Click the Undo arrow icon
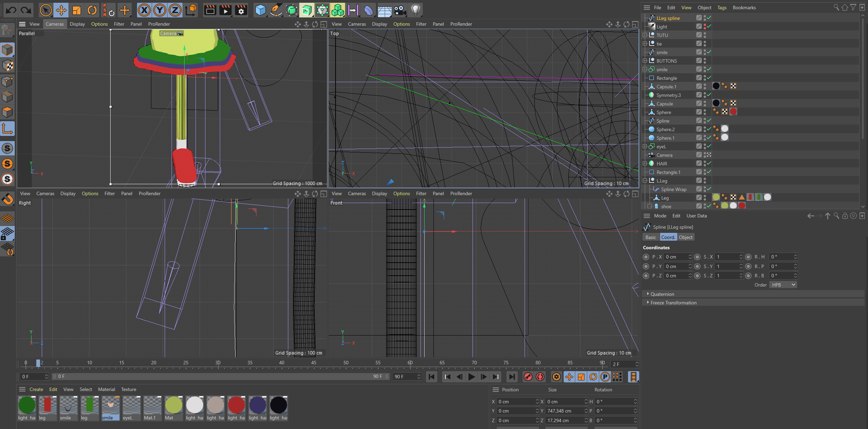The width and height of the screenshot is (868, 429). click(11, 10)
